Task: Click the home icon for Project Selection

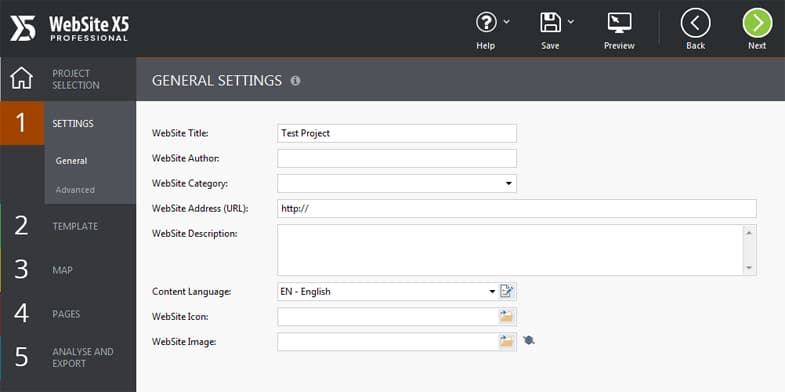Action: point(22,79)
